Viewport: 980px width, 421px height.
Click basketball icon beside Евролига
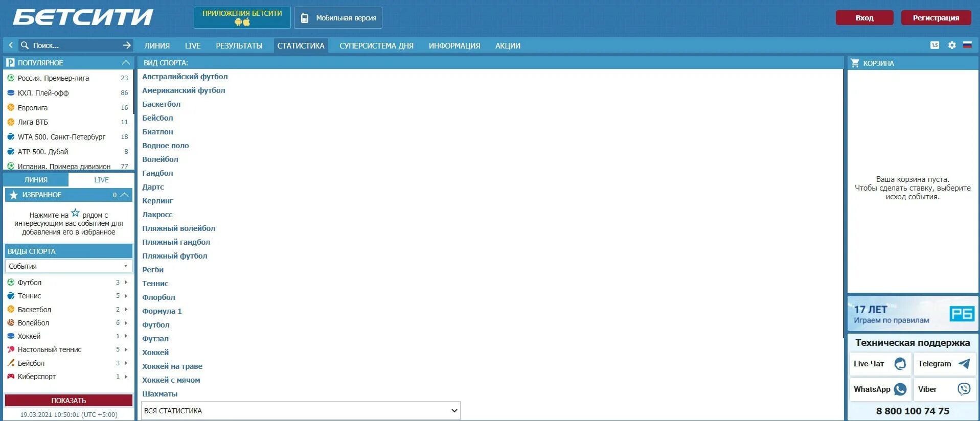click(x=11, y=108)
